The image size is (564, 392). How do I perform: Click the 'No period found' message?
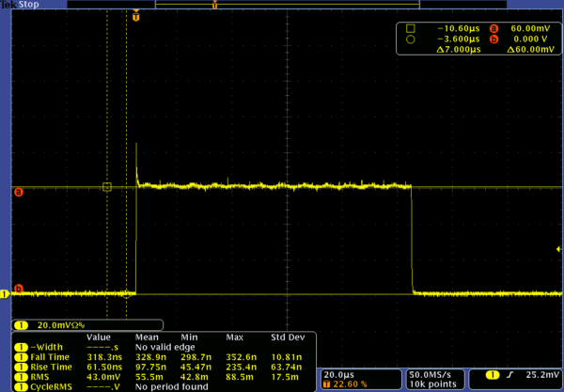tap(172, 387)
